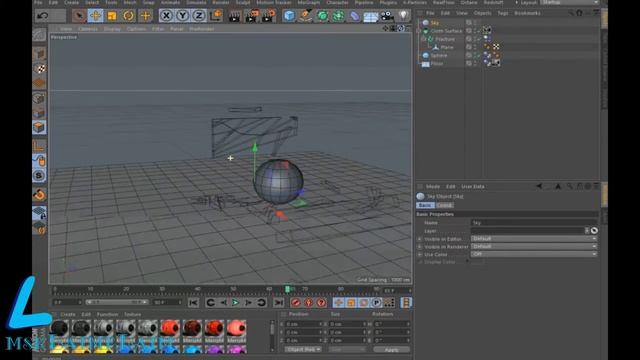The width and height of the screenshot is (640, 360).
Task: Render the active view clapperboard icon
Action: tap(234, 16)
